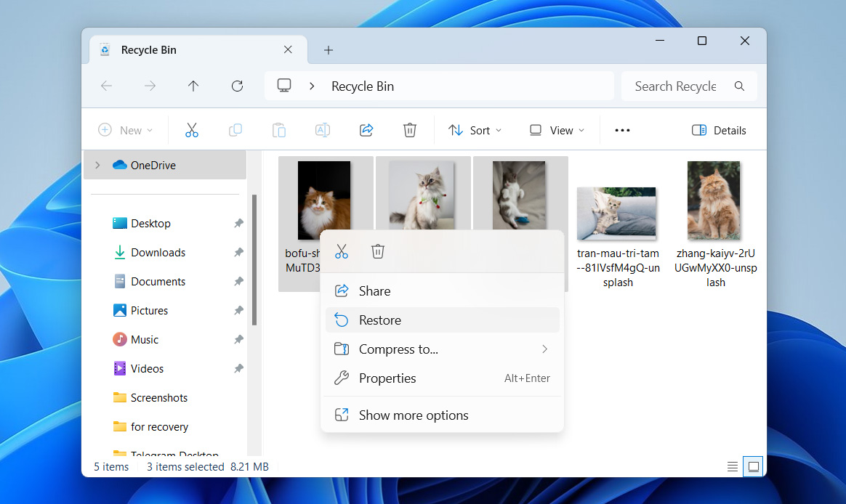Unpin Music using its pin icon
The height and width of the screenshot is (504, 846).
(238, 340)
